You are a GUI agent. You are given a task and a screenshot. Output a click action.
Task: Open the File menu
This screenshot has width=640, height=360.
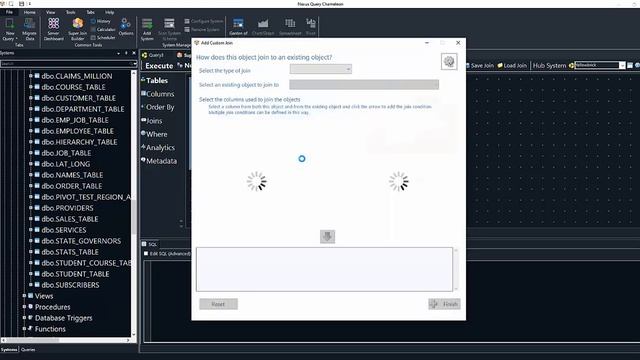point(9,12)
